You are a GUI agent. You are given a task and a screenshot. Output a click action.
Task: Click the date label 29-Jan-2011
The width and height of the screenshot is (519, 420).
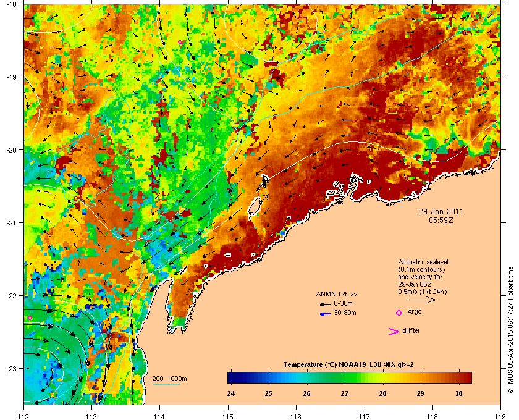click(441, 211)
